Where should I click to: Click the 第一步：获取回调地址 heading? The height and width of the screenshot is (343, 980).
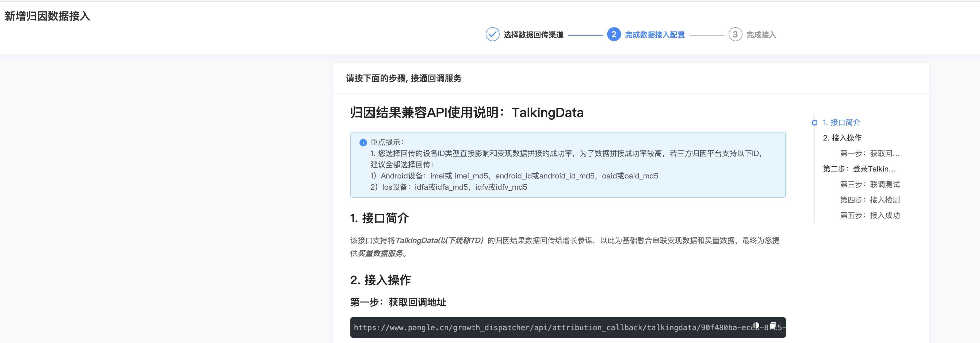pos(398,302)
